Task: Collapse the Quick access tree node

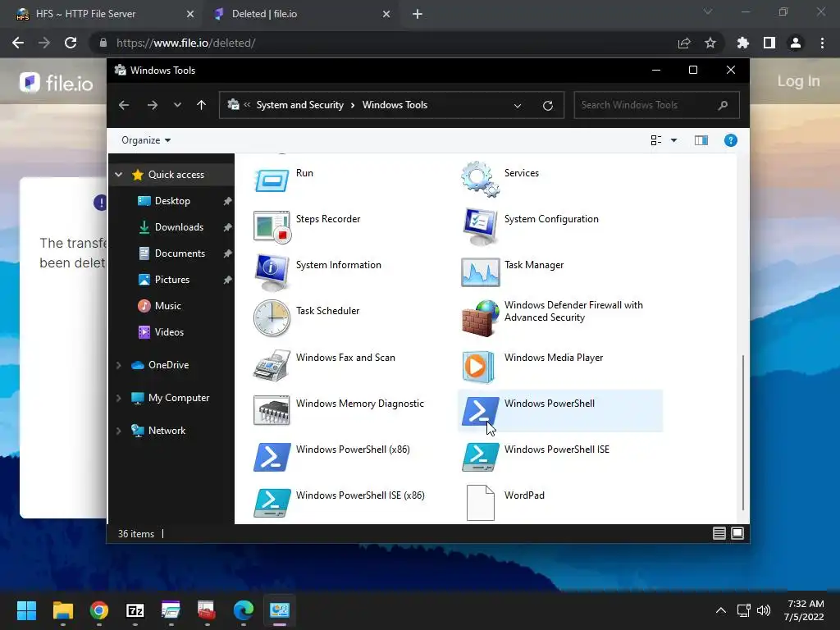Action: tap(119, 175)
